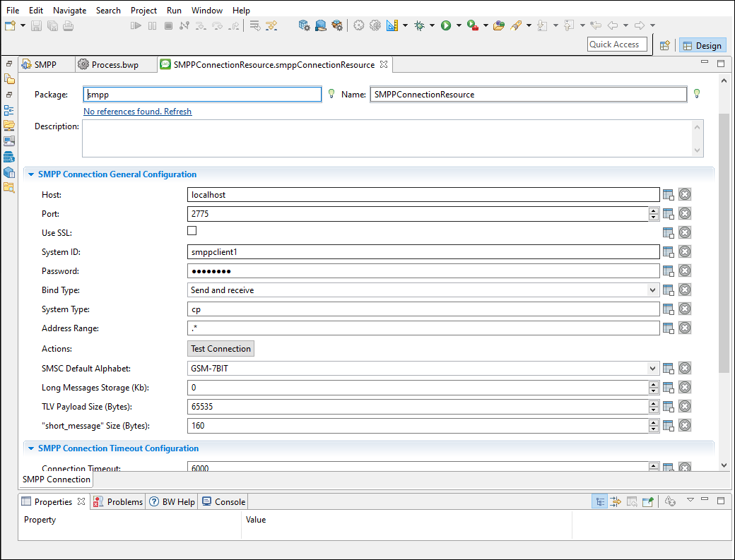Open the Open Perspective toolbar icon

pos(664,45)
